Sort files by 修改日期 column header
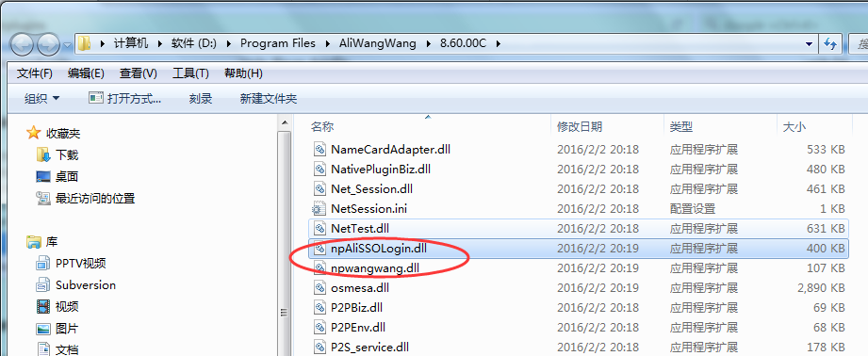Screen dimensions: 868x356 (580, 127)
